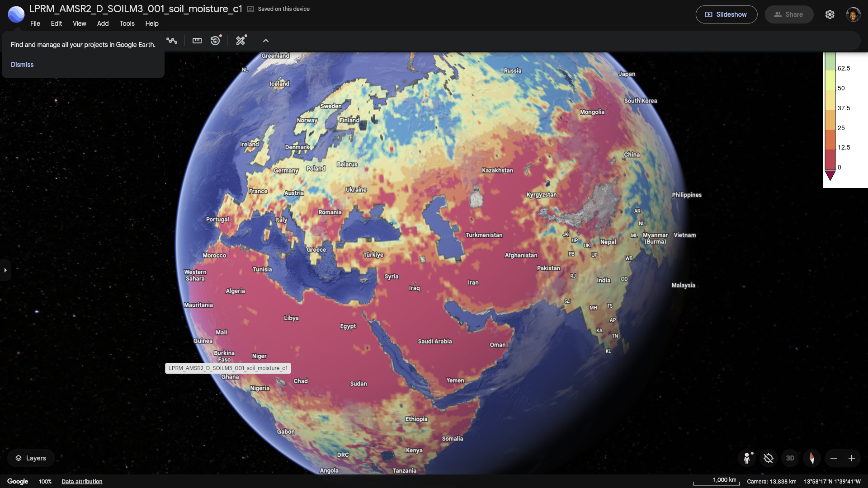Open the Edit menu
Screen dimensions: 868x488
(57, 23)
